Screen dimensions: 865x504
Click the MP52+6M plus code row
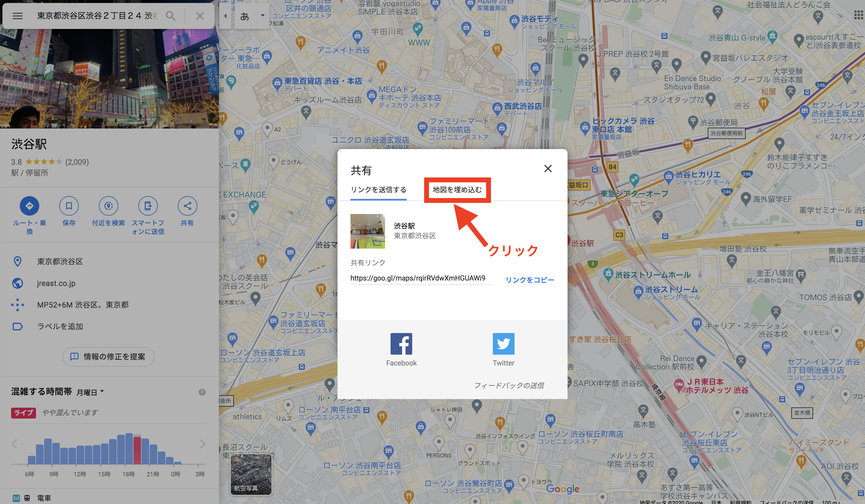[109, 305]
